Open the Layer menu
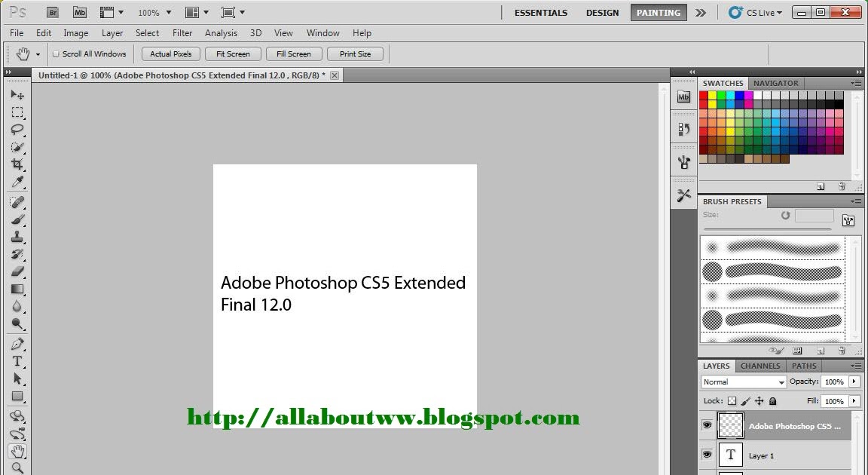 click(x=112, y=33)
